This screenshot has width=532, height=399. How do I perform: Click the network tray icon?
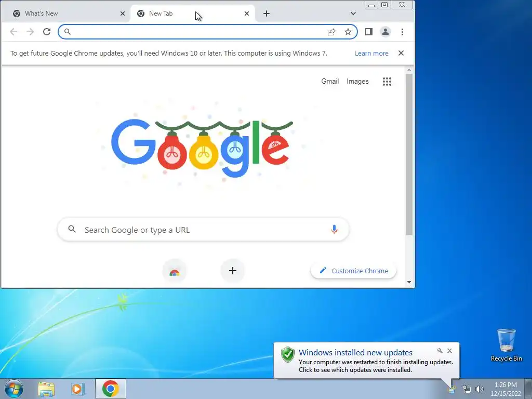467,389
